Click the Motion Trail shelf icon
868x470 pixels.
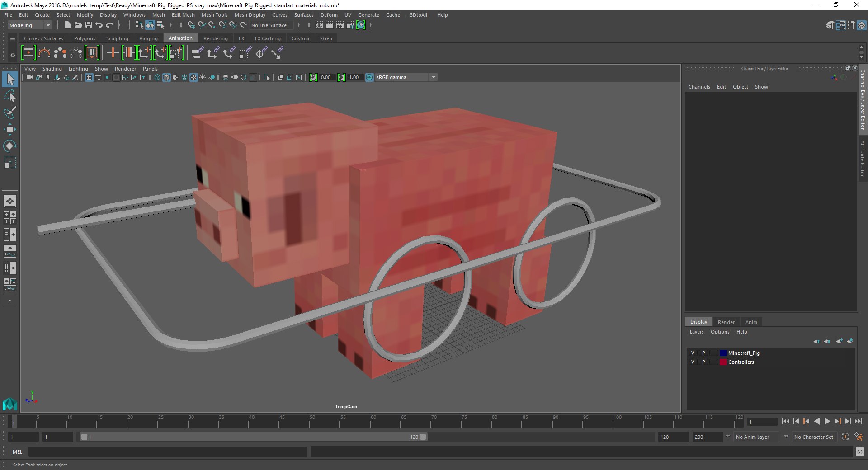point(44,53)
